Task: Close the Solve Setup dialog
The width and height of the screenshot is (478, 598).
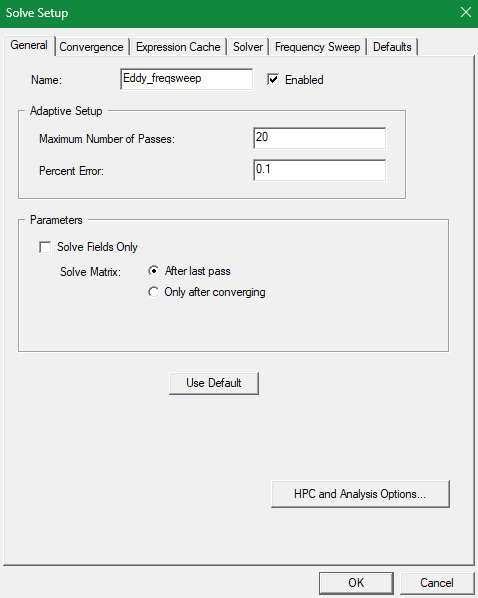Action: tap(465, 12)
